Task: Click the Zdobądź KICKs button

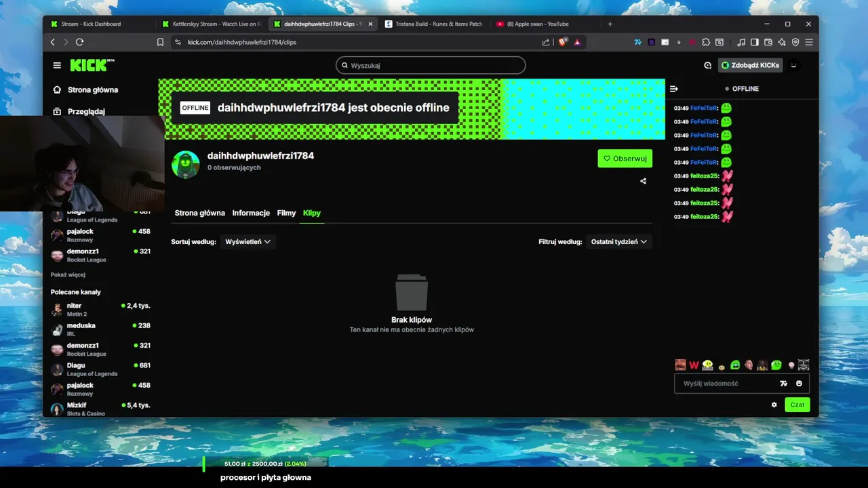Action: coord(751,65)
